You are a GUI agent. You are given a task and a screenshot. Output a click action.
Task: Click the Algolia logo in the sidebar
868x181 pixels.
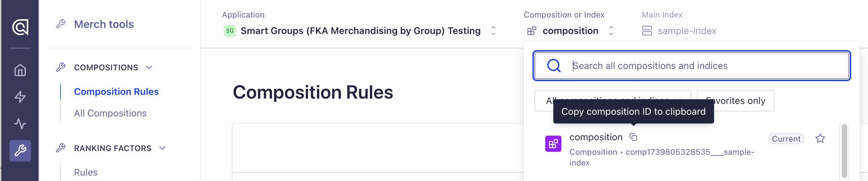20,27
